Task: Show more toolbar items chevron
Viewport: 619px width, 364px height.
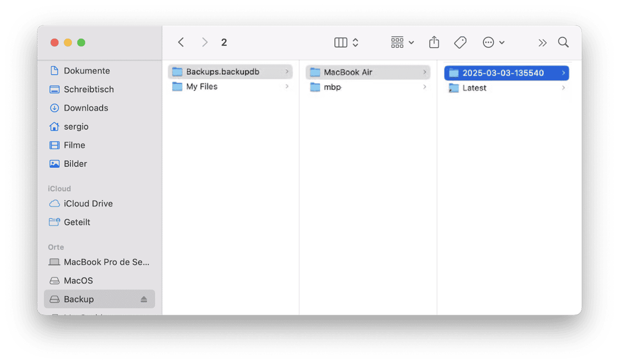Action: click(542, 43)
